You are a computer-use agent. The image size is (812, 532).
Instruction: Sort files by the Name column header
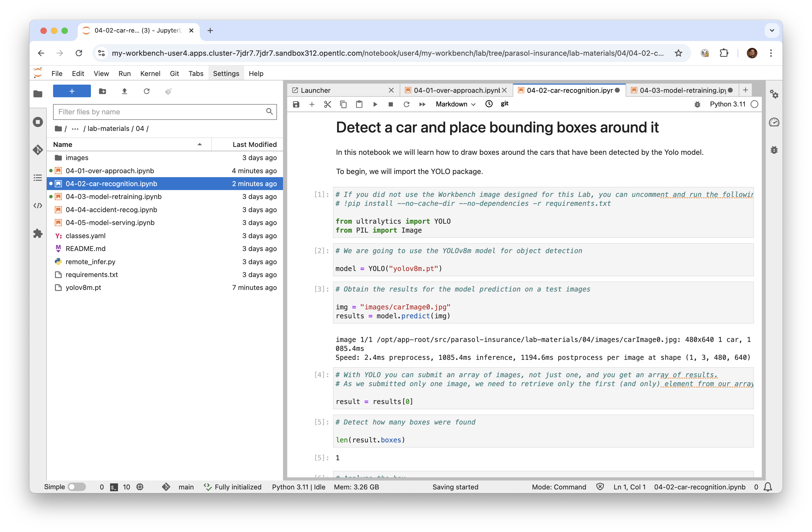(63, 144)
